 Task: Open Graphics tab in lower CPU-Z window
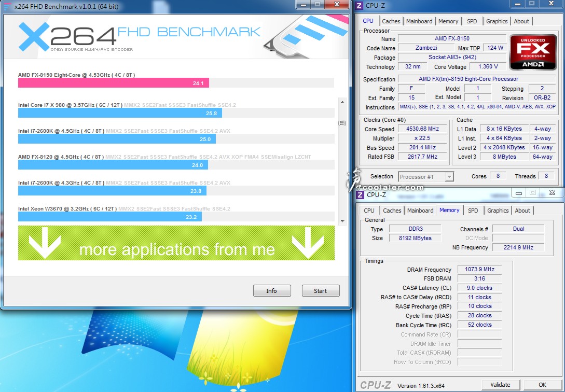[x=498, y=211]
